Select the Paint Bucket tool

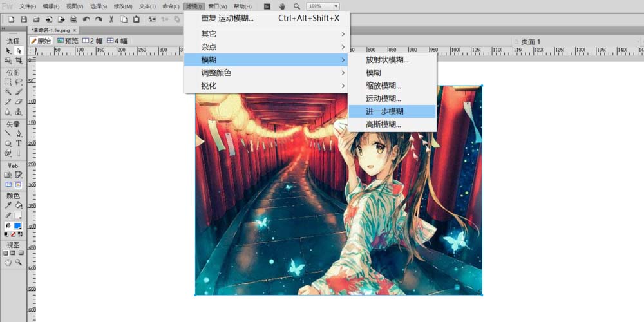pos(19,205)
